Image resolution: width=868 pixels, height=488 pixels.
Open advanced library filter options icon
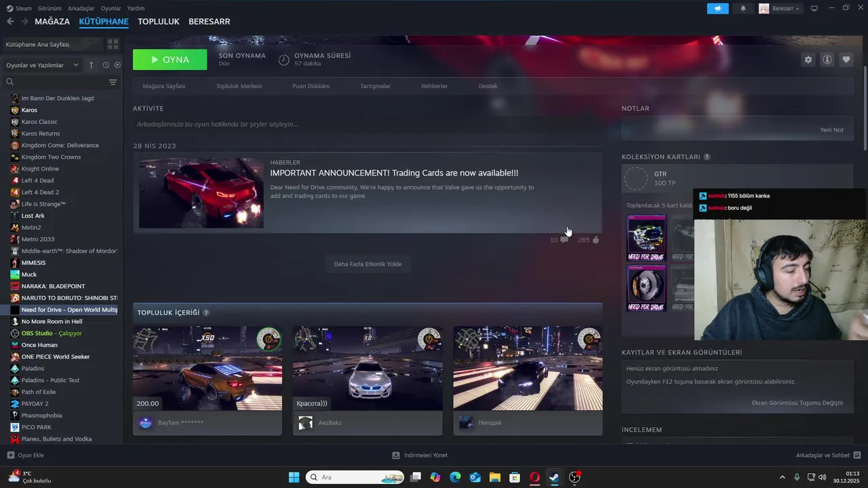(113, 82)
